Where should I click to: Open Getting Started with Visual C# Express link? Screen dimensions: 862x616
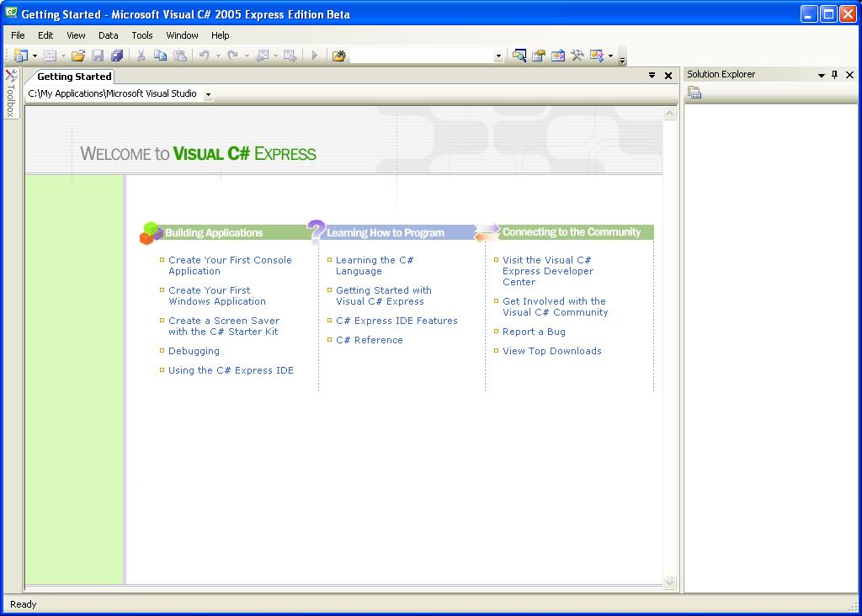pyautogui.click(x=384, y=295)
